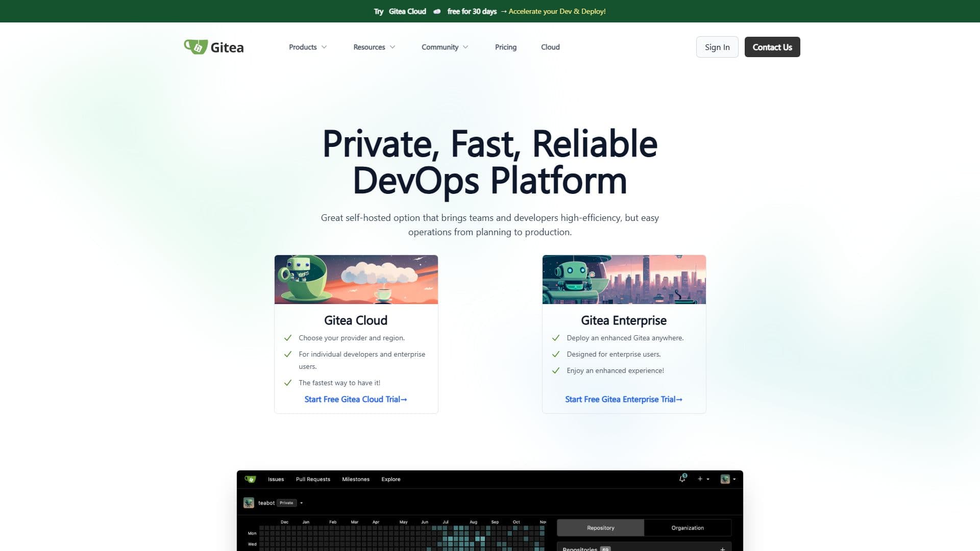Viewport: 980px width, 551px height.
Task: Click the Sign In button
Action: [717, 47]
